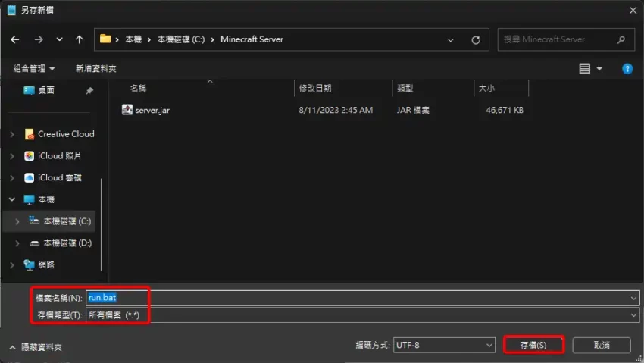Image resolution: width=644 pixels, height=363 pixels.
Task: Collapse the 本機 tree node
Action: click(12, 199)
